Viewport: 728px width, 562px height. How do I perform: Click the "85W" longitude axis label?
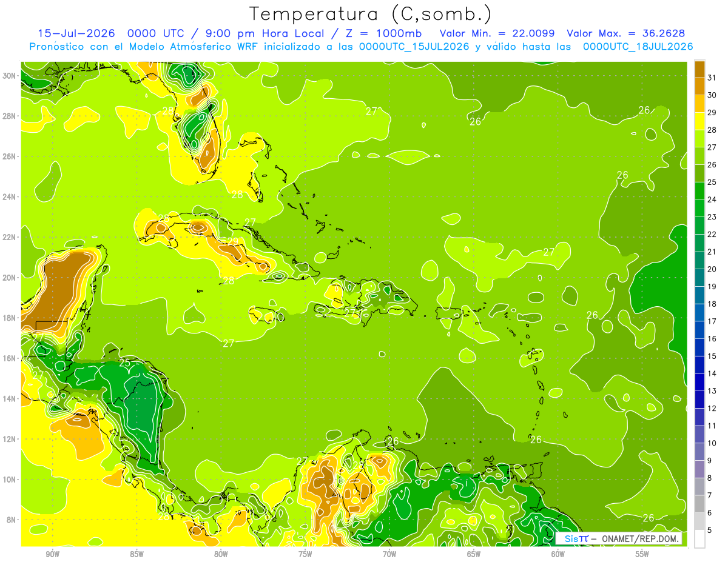click(x=136, y=555)
